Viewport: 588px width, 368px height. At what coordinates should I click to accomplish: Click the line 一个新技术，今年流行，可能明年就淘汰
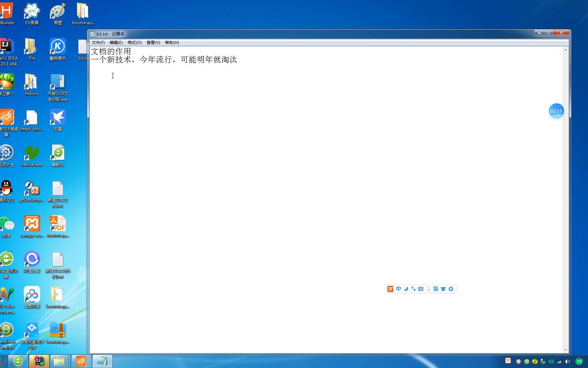pos(164,60)
